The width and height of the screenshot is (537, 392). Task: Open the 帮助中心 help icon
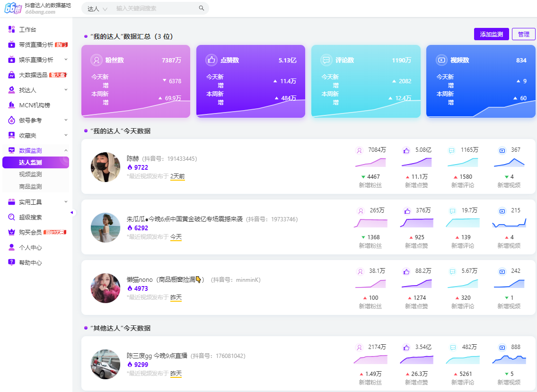click(x=12, y=262)
